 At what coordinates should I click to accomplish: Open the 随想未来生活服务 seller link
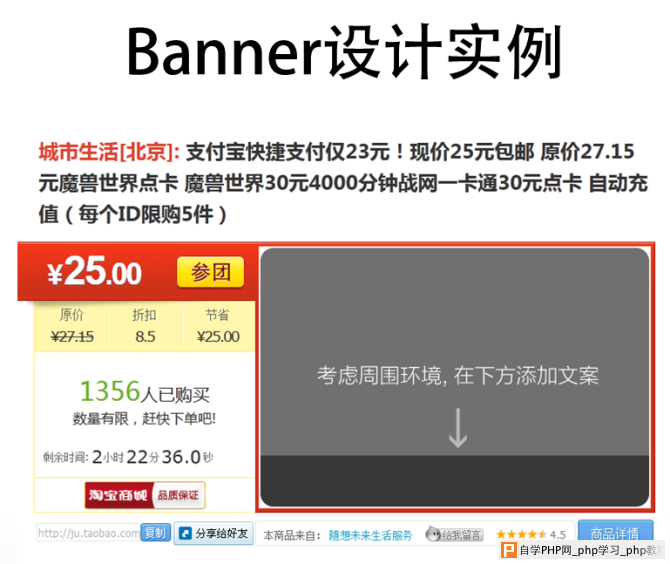[x=370, y=535]
